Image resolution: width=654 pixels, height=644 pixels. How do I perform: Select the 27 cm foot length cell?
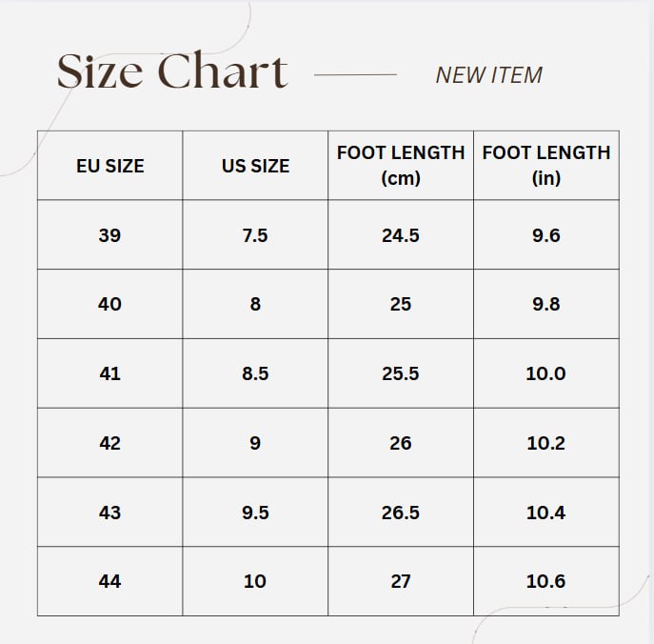coord(401,581)
